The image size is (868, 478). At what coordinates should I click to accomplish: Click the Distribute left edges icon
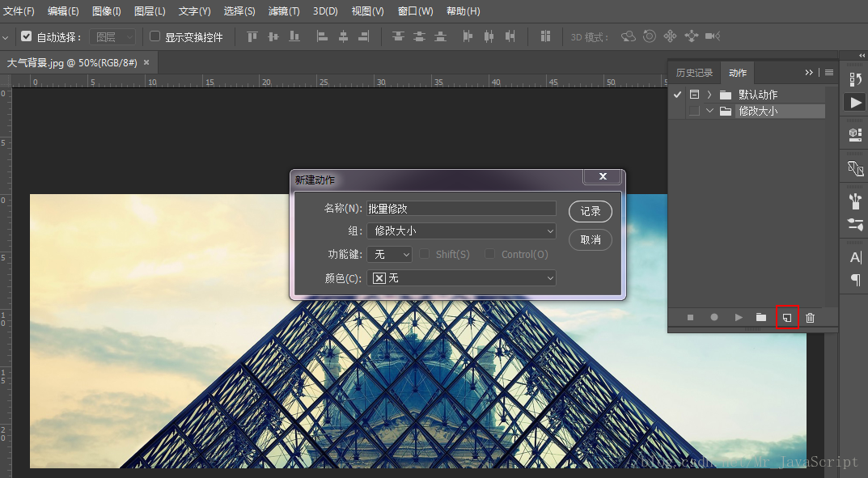point(468,36)
